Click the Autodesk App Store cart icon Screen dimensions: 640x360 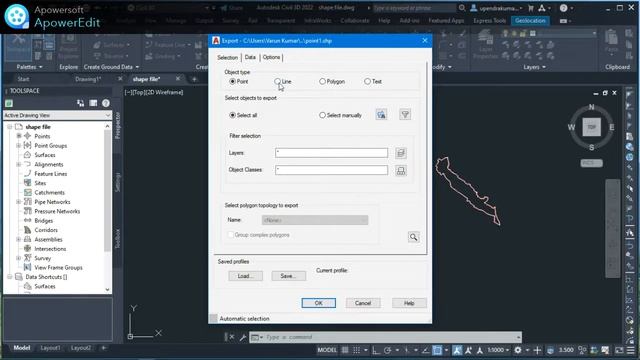pos(531,8)
